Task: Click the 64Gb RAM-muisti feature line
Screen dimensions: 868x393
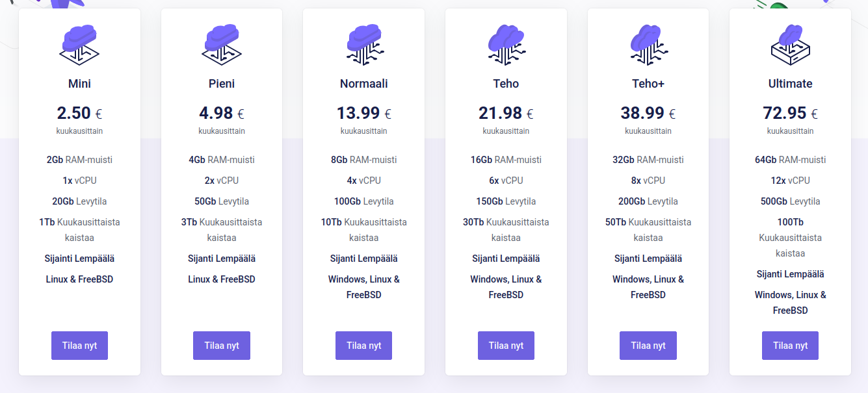Action: click(x=790, y=160)
